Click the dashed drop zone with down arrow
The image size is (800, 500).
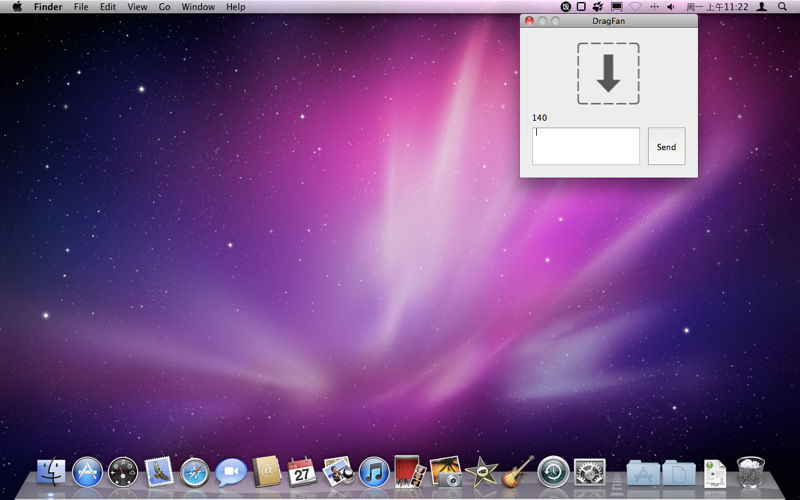tap(608, 73)
